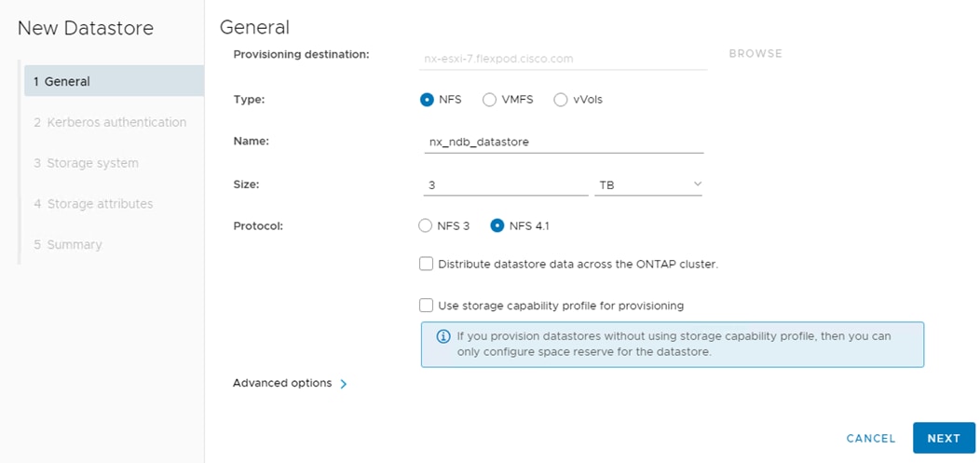Open the size unit TB dropdown
Image resolution: width=980 pixels, height=463 pixels.
[x=649, y=185]
